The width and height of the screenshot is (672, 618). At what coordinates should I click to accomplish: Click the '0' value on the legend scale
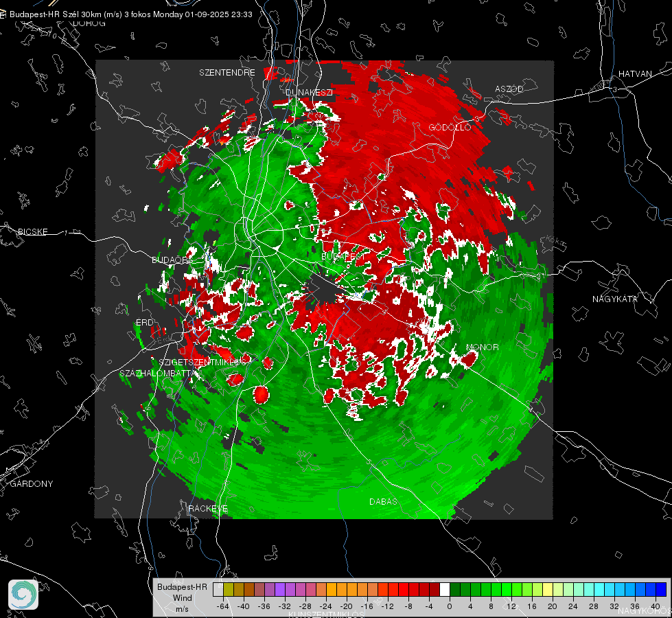click(x=450, y=606)
